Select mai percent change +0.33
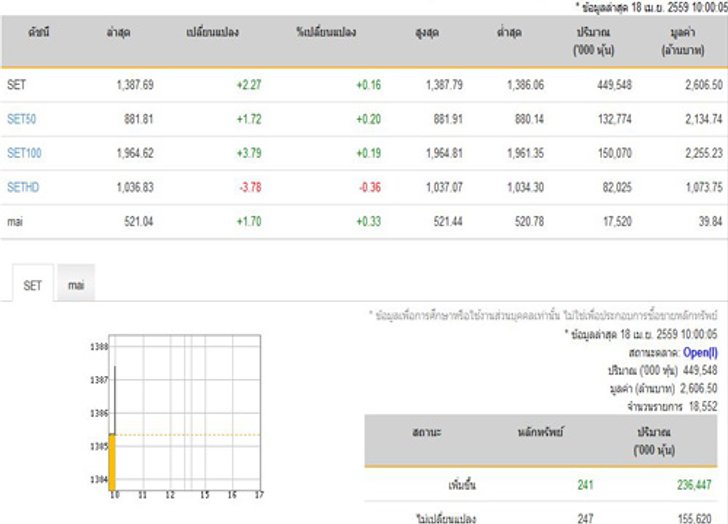The width and height of the screenshot is (728, 524). tap(369, 221)
